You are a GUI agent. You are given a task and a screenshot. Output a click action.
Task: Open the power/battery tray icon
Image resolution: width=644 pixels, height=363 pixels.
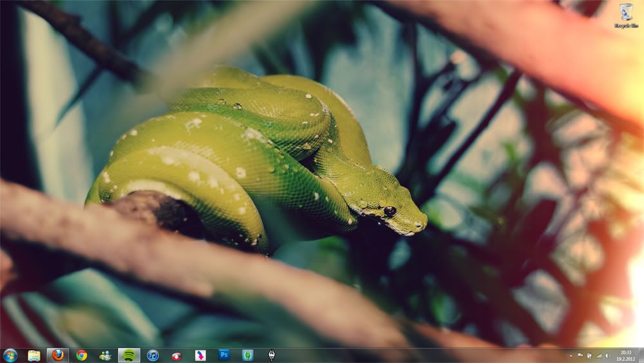589,356
